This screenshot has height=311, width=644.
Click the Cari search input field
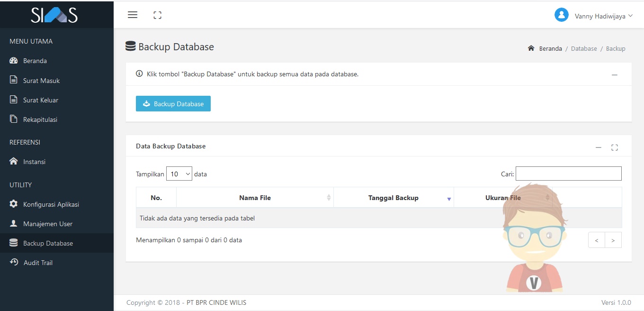(568, 174)
